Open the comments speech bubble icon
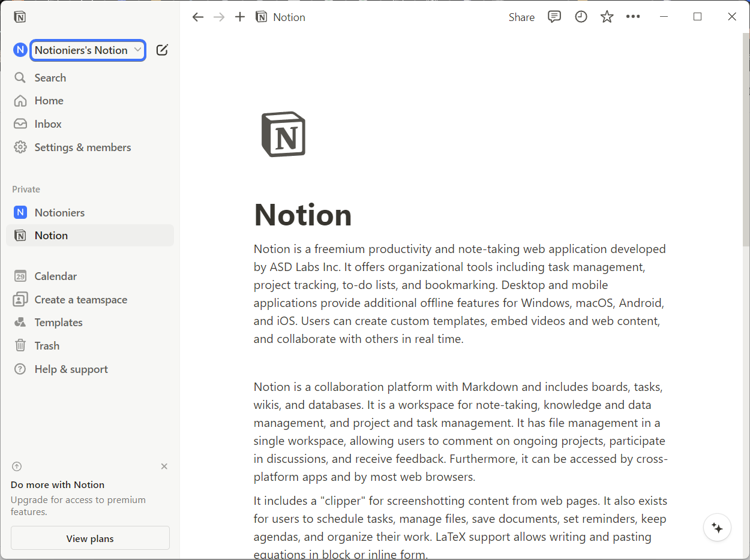Screen dimensions: 750x560 tap(554, 17)
